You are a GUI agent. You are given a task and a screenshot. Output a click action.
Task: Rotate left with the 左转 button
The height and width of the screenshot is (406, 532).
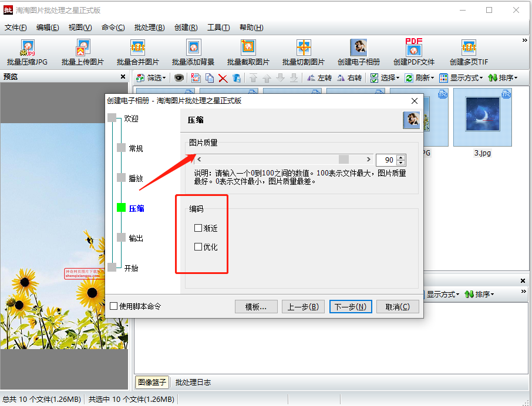tap(319, 78)
